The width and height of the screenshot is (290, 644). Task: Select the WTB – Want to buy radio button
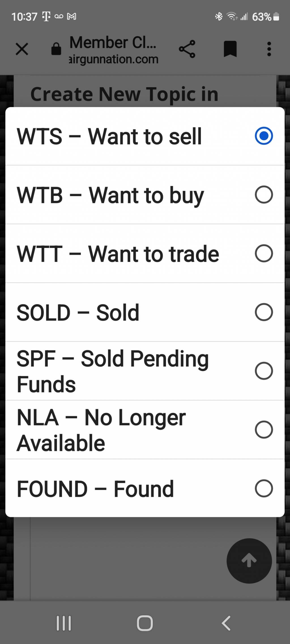pos(264,194)
